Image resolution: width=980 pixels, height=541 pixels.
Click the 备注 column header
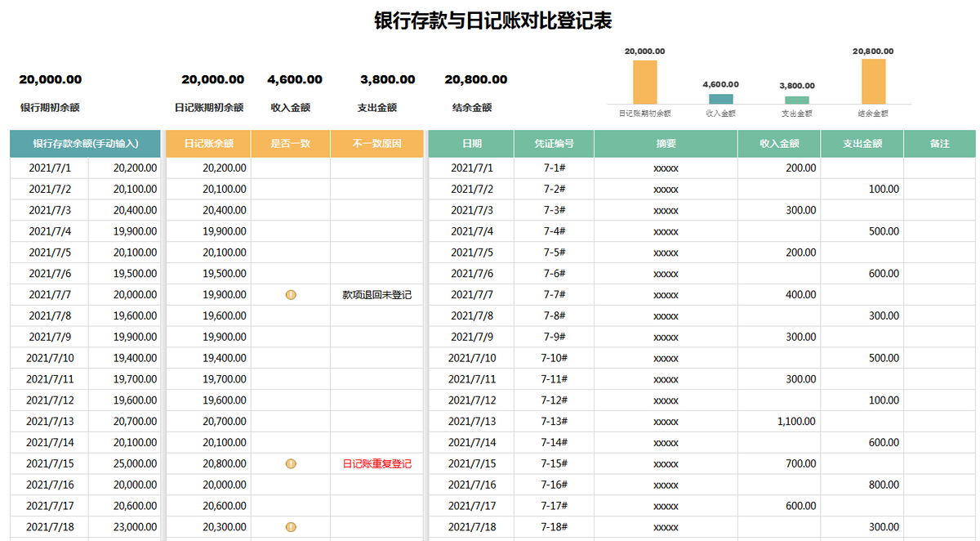(x=941, y=141)
